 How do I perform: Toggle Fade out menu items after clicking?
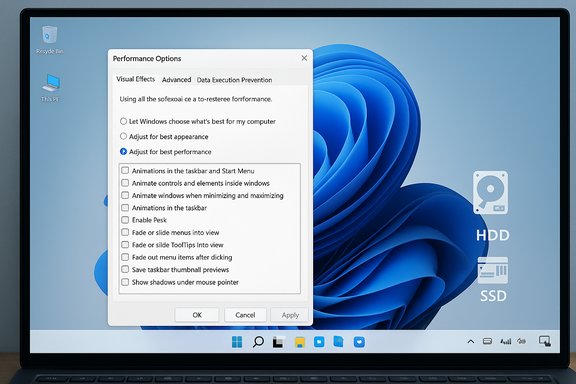pos(125,257)
